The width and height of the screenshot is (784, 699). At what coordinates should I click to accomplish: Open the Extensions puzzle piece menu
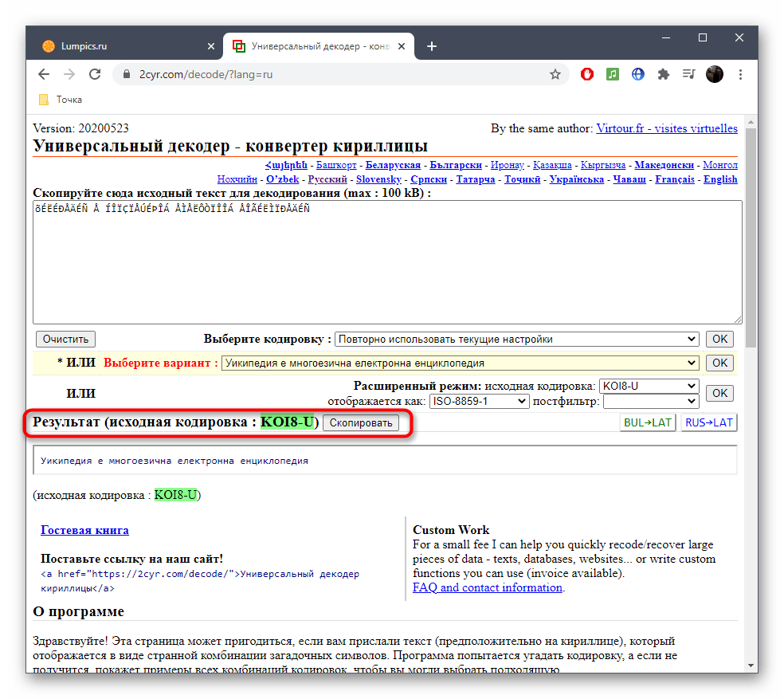coord(664,75)
